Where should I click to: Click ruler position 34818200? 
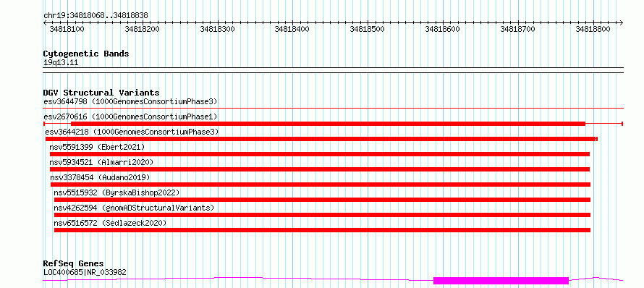(142, 29)
